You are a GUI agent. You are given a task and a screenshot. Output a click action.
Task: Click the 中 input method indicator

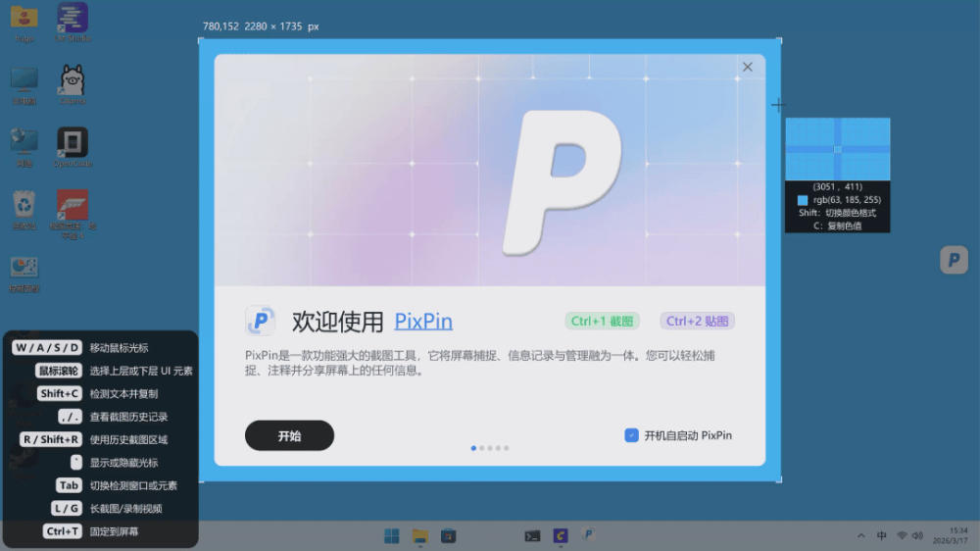coord(881,536)
